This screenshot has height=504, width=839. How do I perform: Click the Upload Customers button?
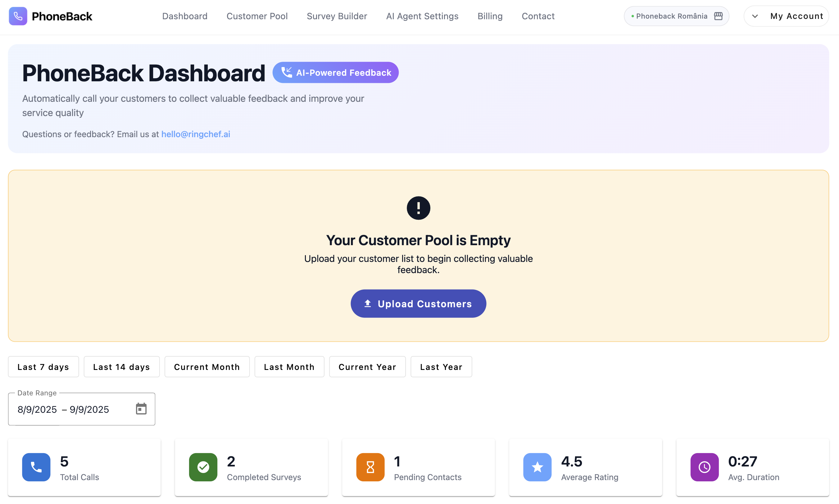418,304
